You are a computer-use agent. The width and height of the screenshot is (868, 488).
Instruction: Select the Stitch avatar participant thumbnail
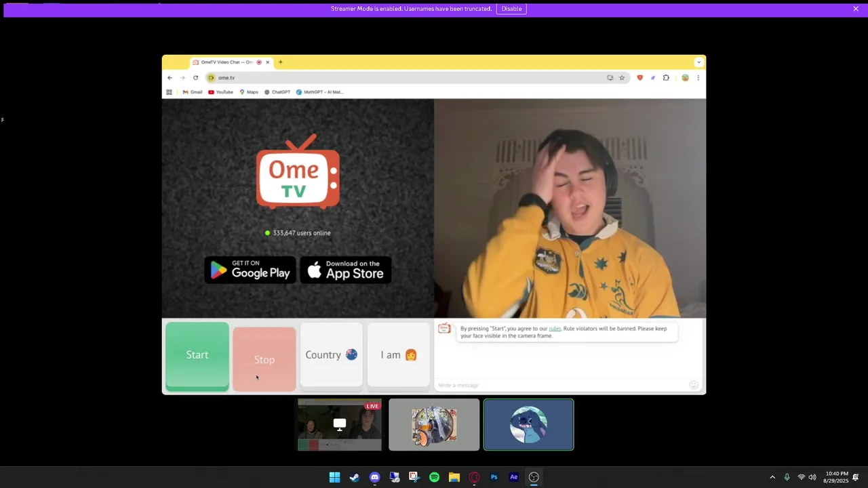click(529, 425)
